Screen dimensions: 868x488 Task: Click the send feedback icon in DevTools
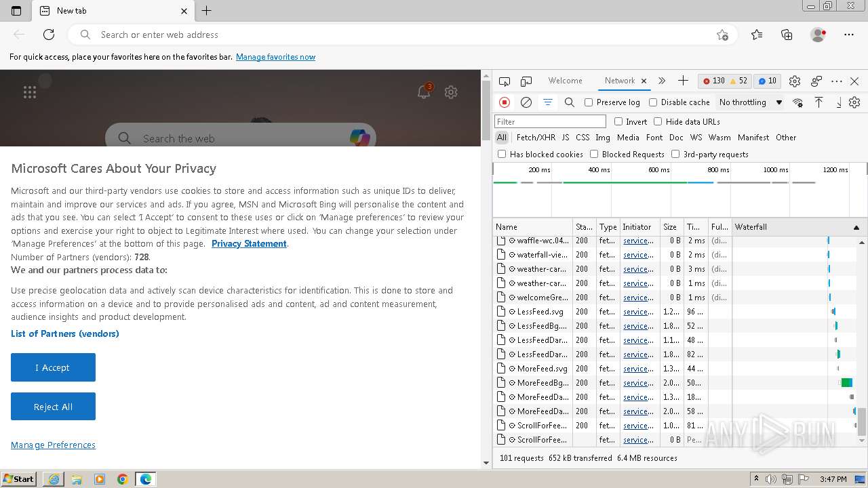(816, 81)
